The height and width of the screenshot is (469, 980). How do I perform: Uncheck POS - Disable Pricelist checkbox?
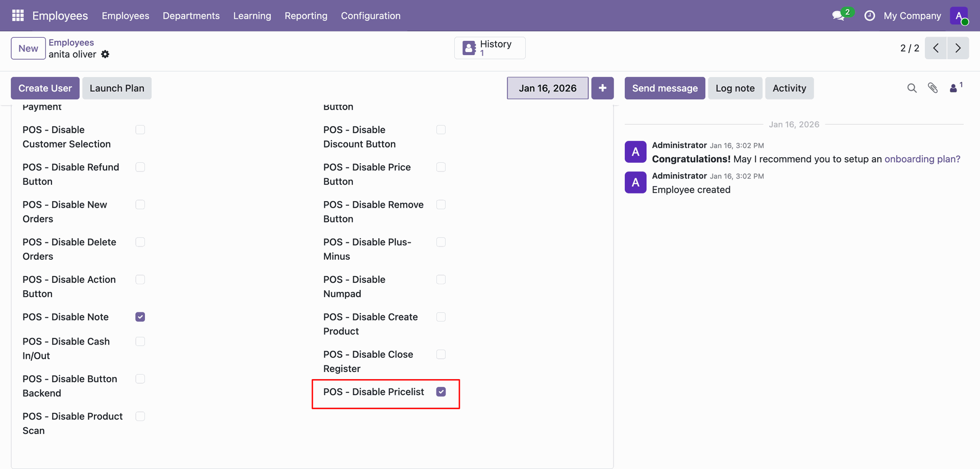(x=441, y=391)
